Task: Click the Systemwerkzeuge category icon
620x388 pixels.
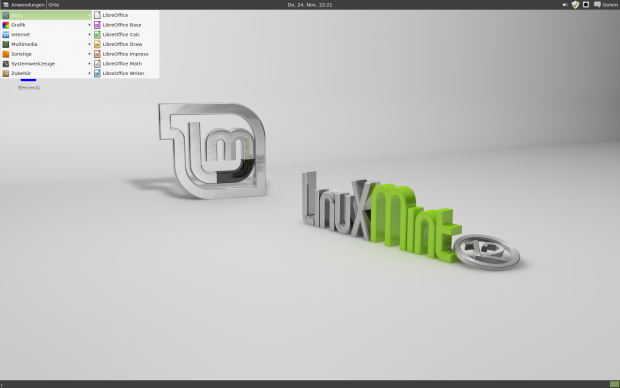Action: [6, 64]
